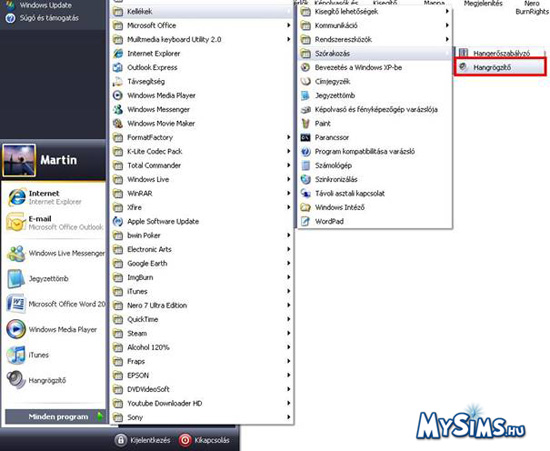Click Martin user account picture

click(19, 160)
